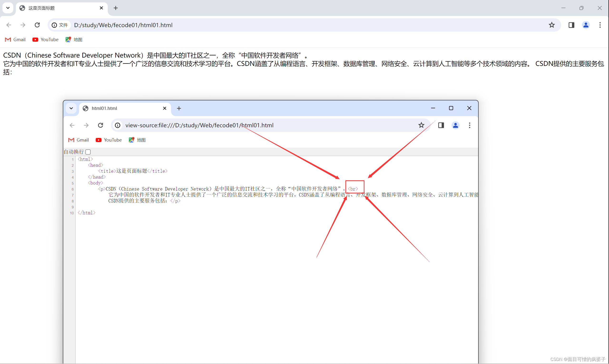Viewport: 609px width, 364px height.
Task: Click the <br> tag in source line 6
Action: (x=353, y=189)
